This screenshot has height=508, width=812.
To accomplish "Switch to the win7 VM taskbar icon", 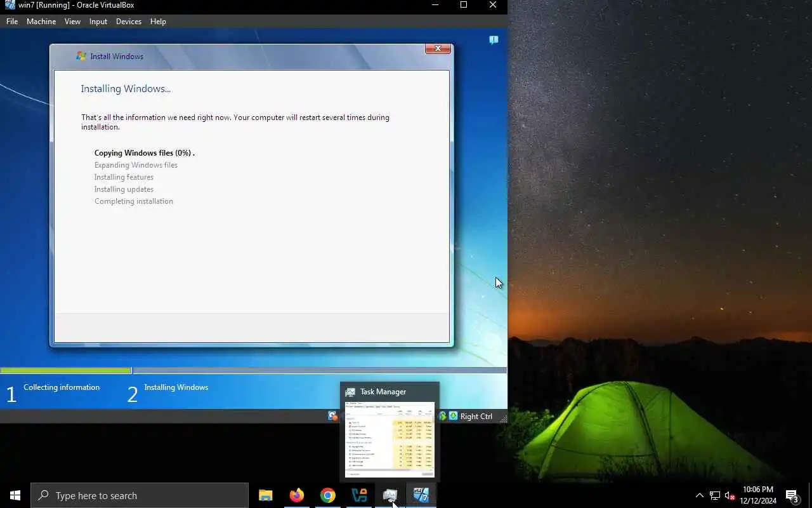I will pyautogui.click(x=421, y=495).
